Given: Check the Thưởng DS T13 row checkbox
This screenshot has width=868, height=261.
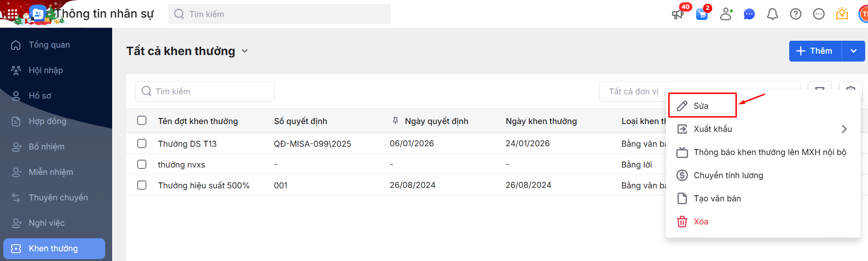Looking at the screenshot, I should (142, 143).
